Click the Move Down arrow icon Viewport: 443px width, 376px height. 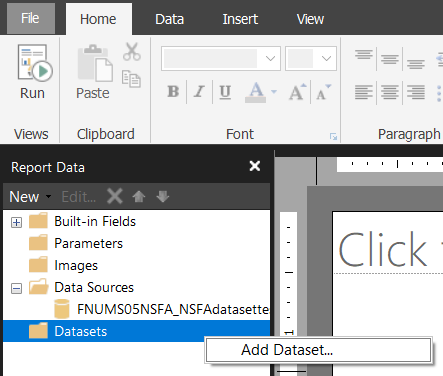[163, 196]
